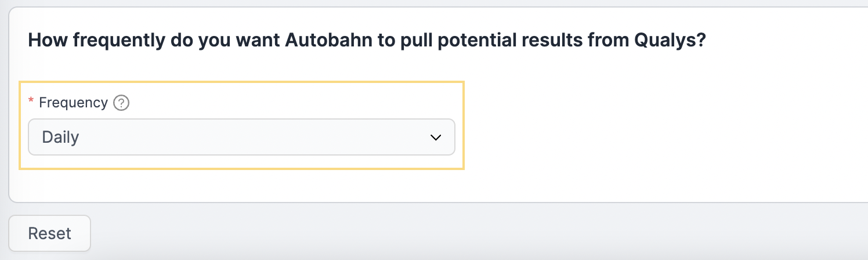
Task: Show tooltip via circled question mark icon
Action: (121, 103)
